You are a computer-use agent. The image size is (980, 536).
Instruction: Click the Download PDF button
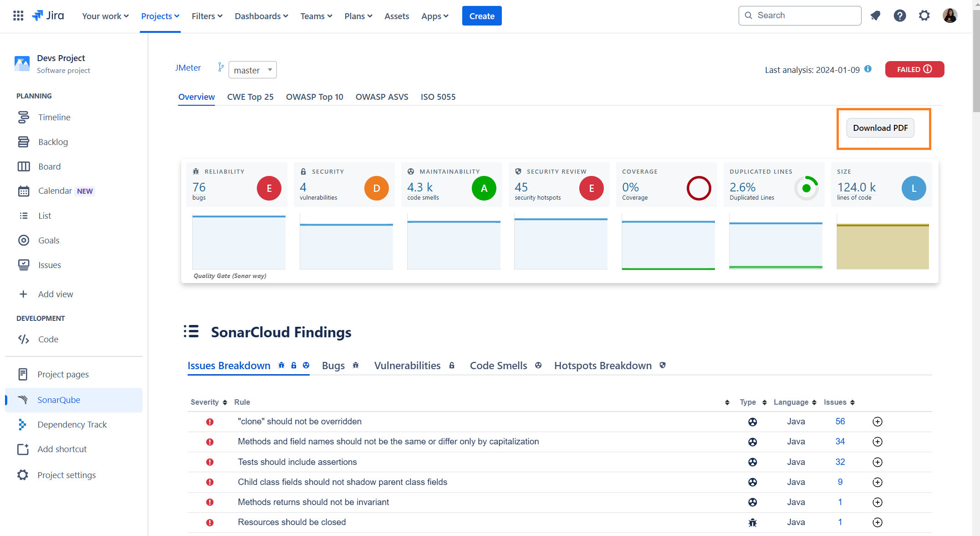880,128
